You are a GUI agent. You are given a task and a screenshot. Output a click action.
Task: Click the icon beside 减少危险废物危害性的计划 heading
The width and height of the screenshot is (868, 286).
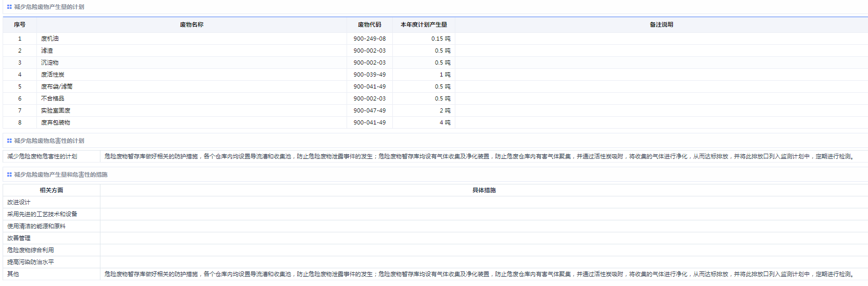pyautogui.click(x=9, y=141)
